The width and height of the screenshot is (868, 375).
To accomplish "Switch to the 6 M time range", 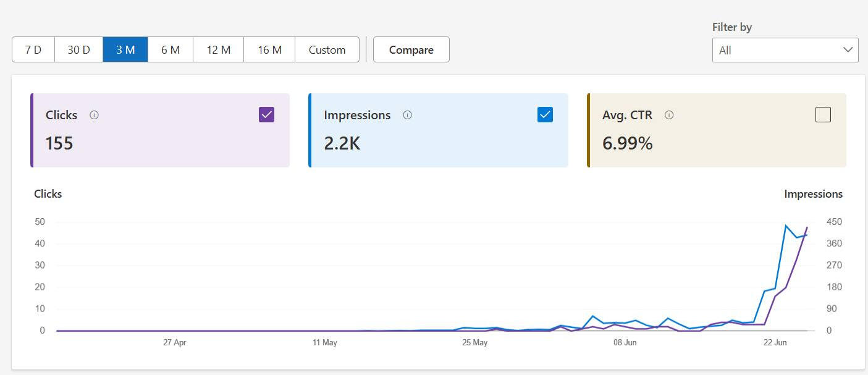I will pos(171,50).
